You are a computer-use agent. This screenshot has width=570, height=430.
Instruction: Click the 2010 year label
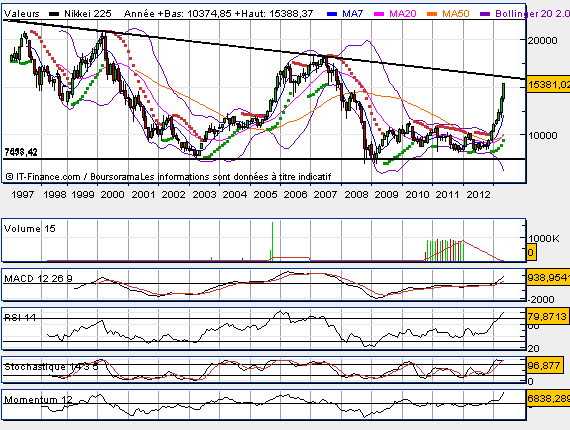[417, 194]
